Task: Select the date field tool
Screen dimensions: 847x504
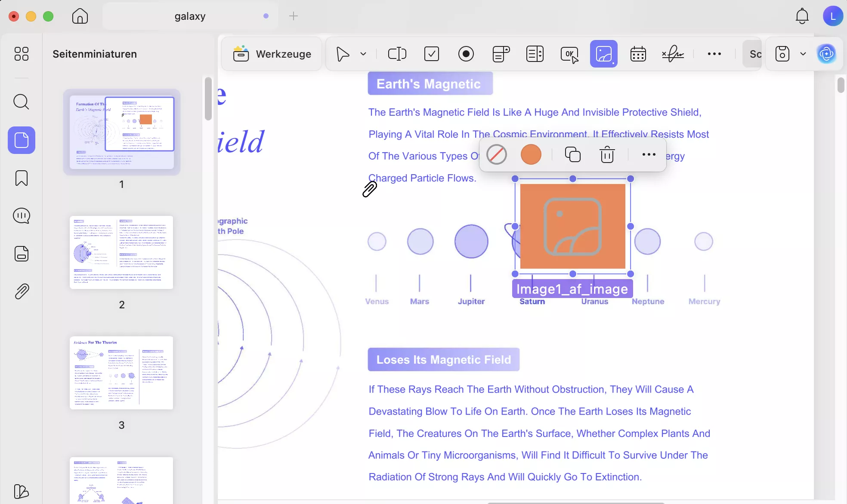Action: click(638, 54)
